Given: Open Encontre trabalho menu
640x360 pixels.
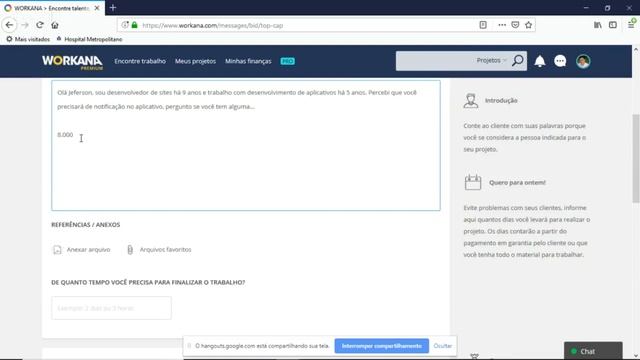Looking at the screenshot, I should pyautogui.click(x=140, y=61).
